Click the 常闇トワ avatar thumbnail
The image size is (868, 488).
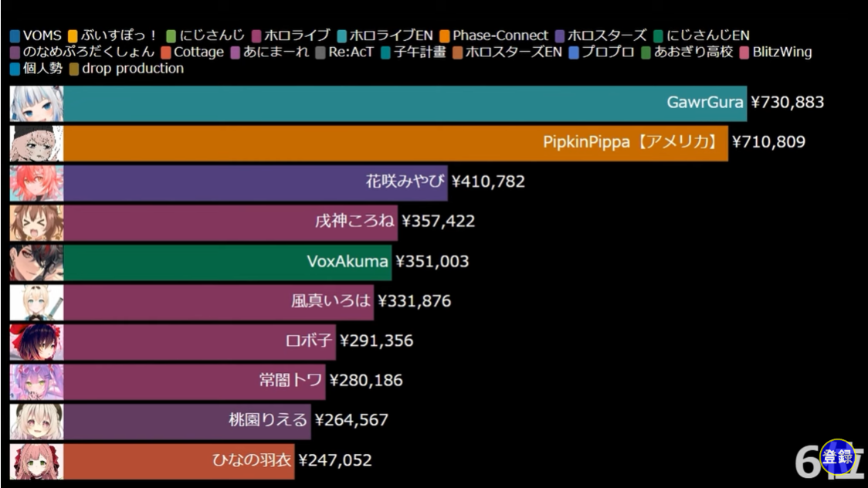click(36, 382)
